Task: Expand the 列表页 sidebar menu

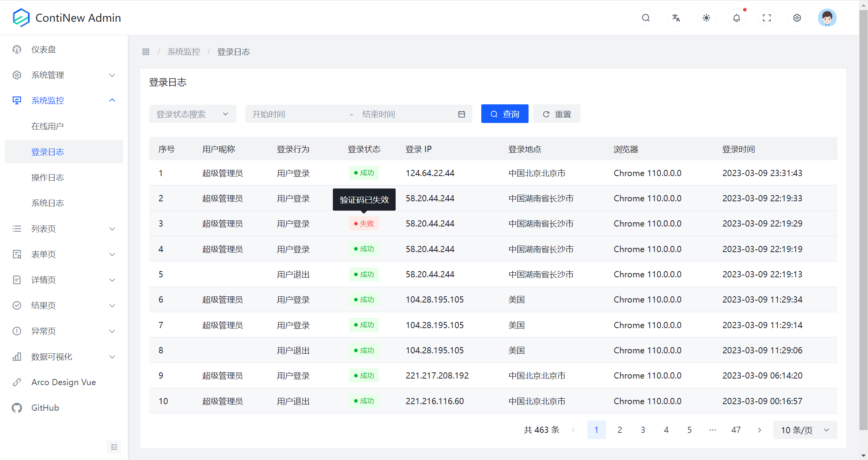Action: (x=64, y=228)
